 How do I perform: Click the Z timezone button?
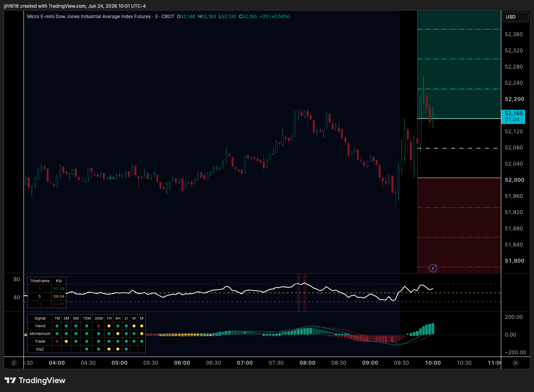click(14, 363)
